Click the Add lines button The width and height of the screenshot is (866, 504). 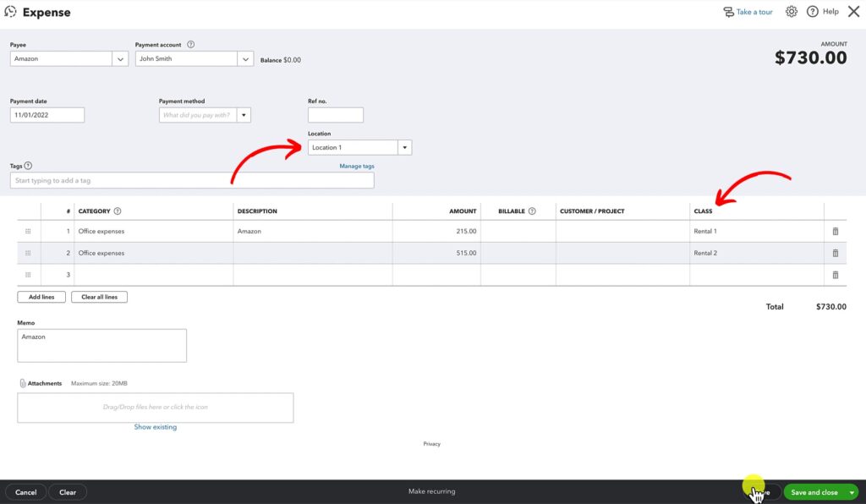point(40,296)
